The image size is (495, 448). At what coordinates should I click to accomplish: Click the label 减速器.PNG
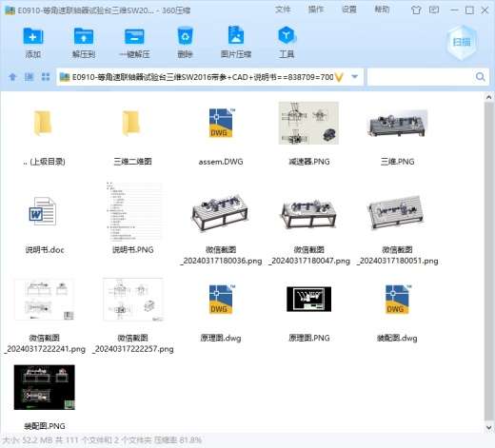pyautogui.click(x=308, y=162)
